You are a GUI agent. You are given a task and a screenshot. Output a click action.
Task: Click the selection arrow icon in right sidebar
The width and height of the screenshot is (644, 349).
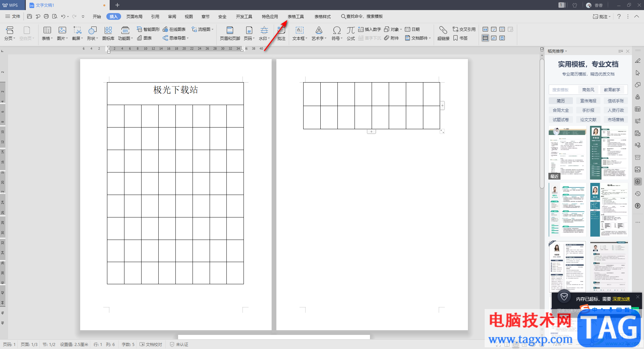point(638,73)
